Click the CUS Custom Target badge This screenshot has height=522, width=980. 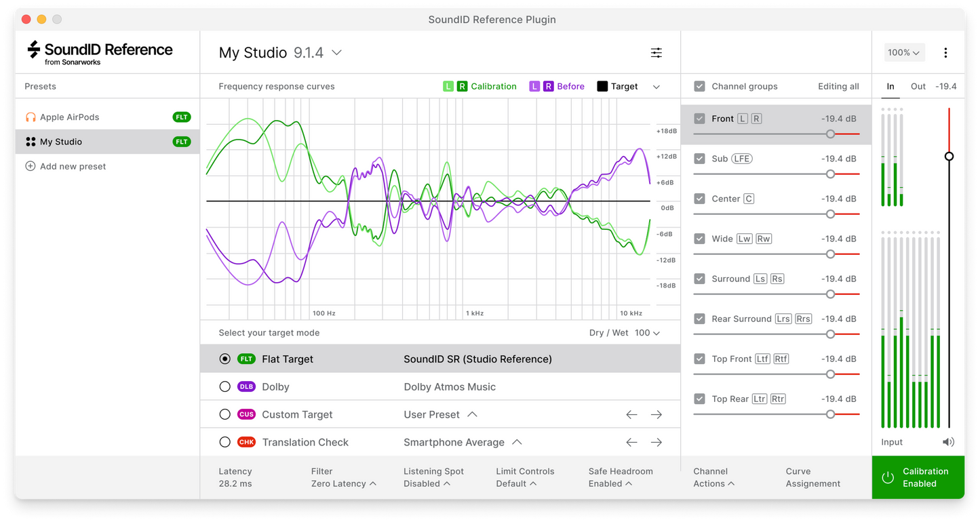[246, 414]
